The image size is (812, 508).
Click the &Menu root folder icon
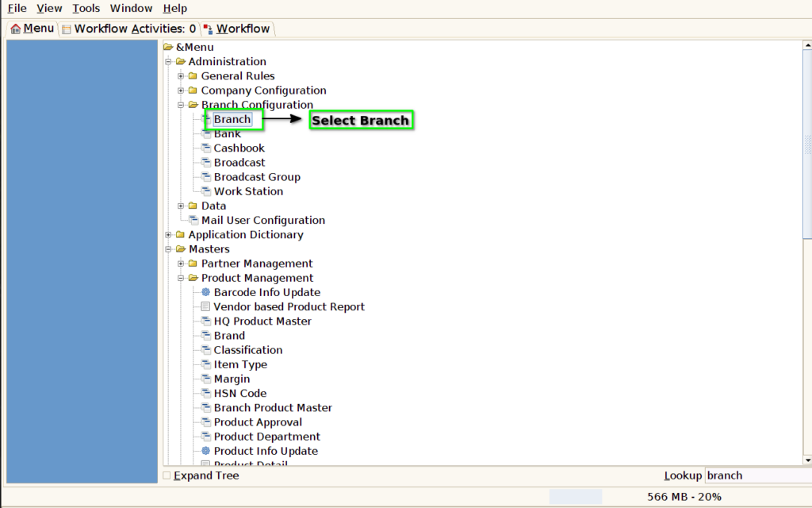168,47
